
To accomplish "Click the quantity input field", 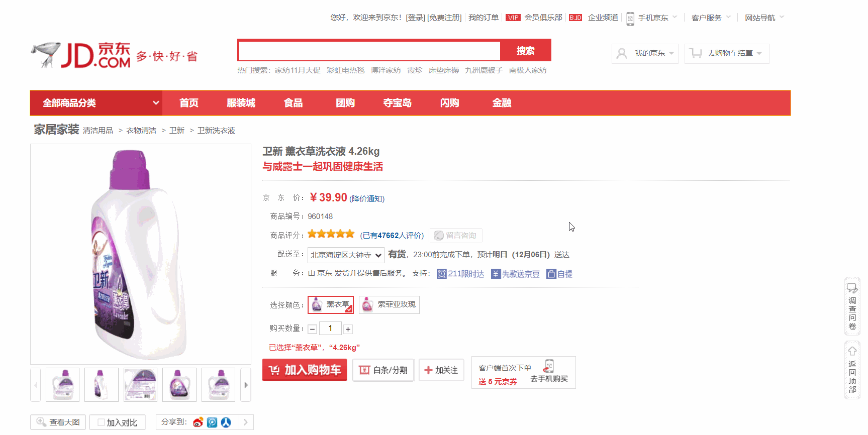I will [x=330, y=329].
